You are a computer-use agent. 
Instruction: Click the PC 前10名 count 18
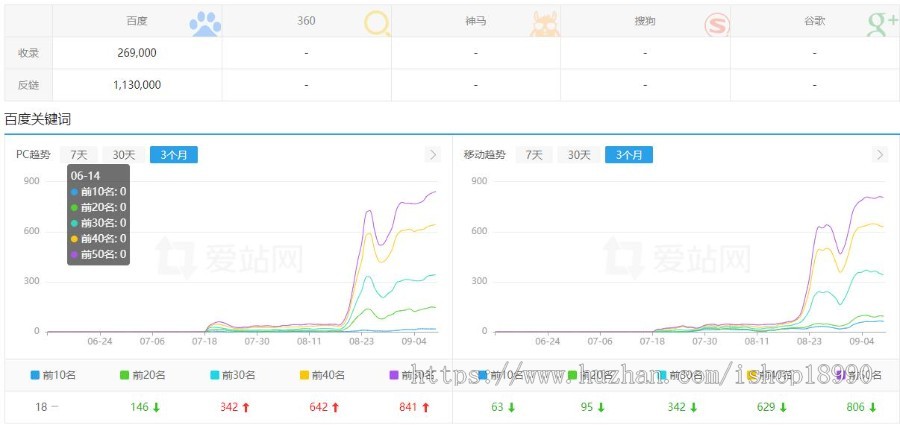pyautogui.click(x=41, y=407)
